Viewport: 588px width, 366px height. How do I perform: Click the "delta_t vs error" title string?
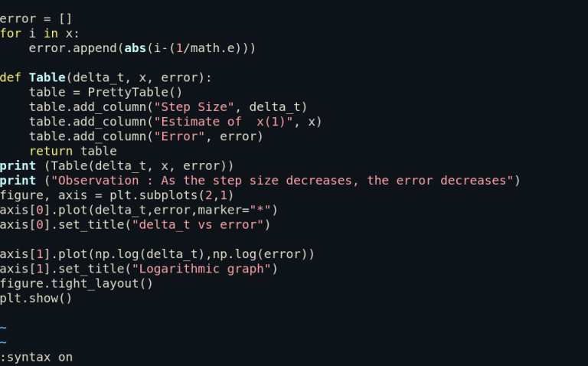(x=198, y=224)
